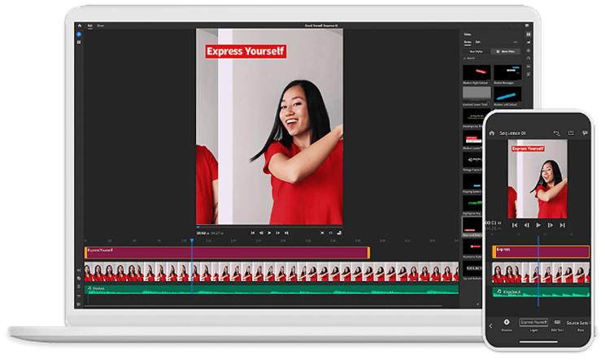The image size is (605, 364).
Task: Open the Source Sans font selector on phone
Action: tap(578, 323)
